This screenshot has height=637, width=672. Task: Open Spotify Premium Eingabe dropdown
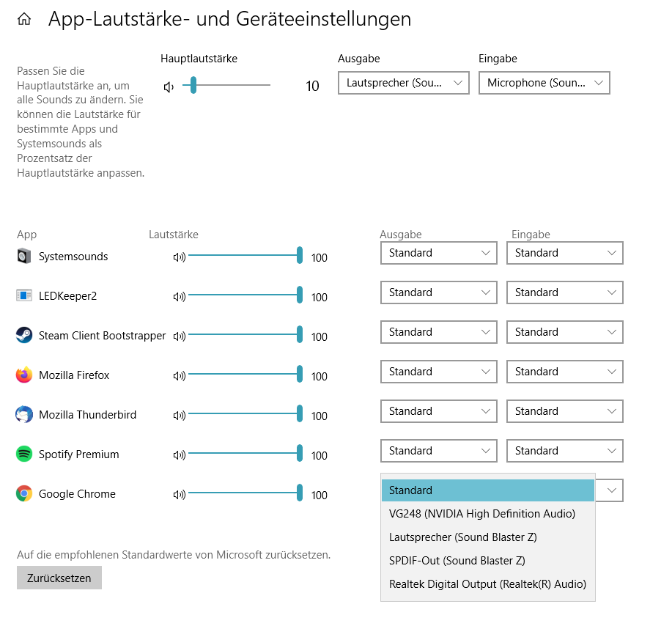(x=564, y=451)
